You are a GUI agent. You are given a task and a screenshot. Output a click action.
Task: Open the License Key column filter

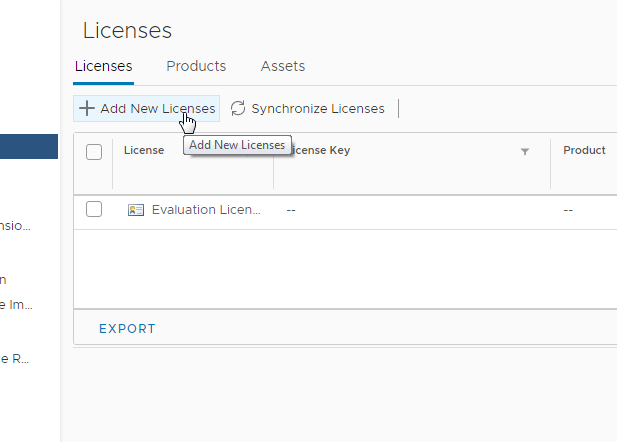(525, 152)
